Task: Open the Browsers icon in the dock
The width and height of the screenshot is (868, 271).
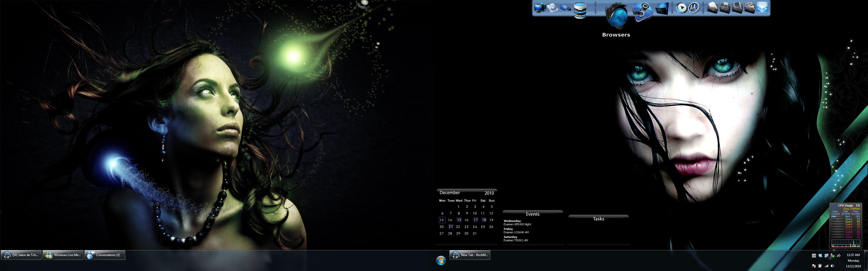Action: click(x=616, y=15)
